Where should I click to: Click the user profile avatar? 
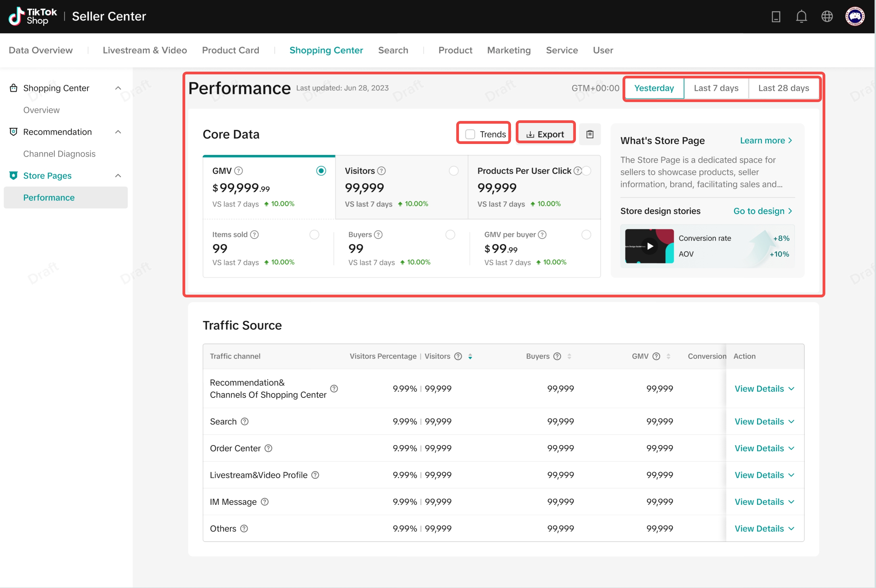[855, 17]
